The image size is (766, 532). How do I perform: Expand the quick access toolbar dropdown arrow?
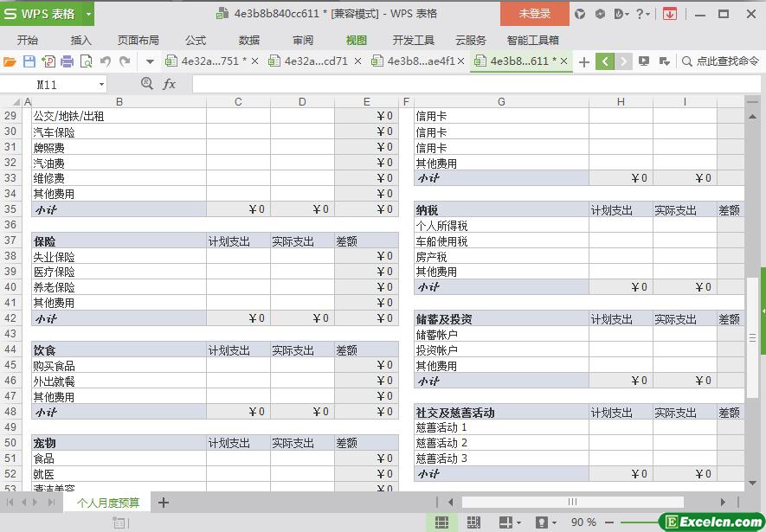click(x=150, y=61)
